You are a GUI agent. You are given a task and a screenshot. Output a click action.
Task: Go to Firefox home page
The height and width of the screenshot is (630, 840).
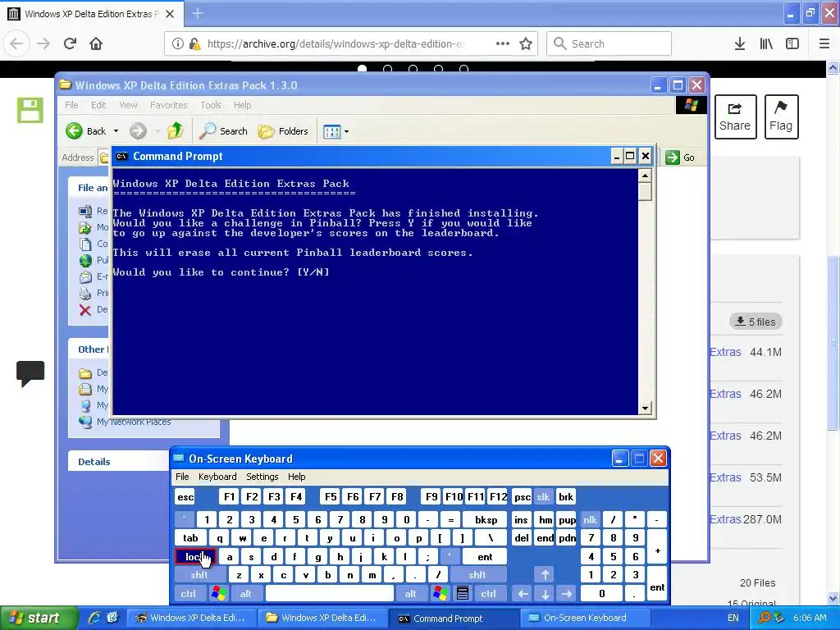tap(96, 43)
